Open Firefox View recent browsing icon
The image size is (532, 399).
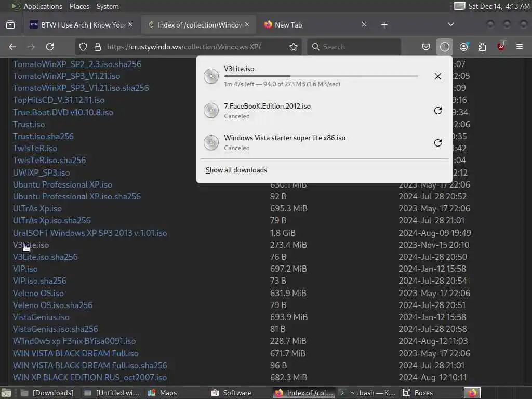coord(10,25)
